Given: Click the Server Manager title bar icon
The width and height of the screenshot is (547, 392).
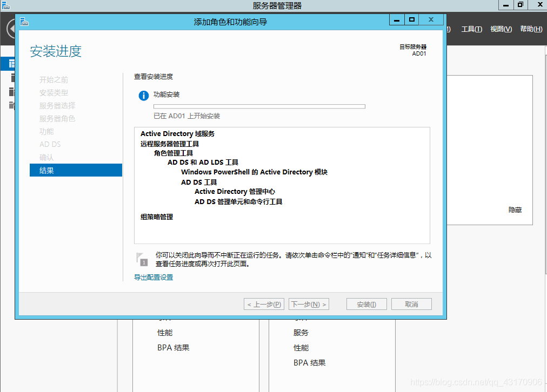Looking at the screenshot, I should click(x=5, y=5).
